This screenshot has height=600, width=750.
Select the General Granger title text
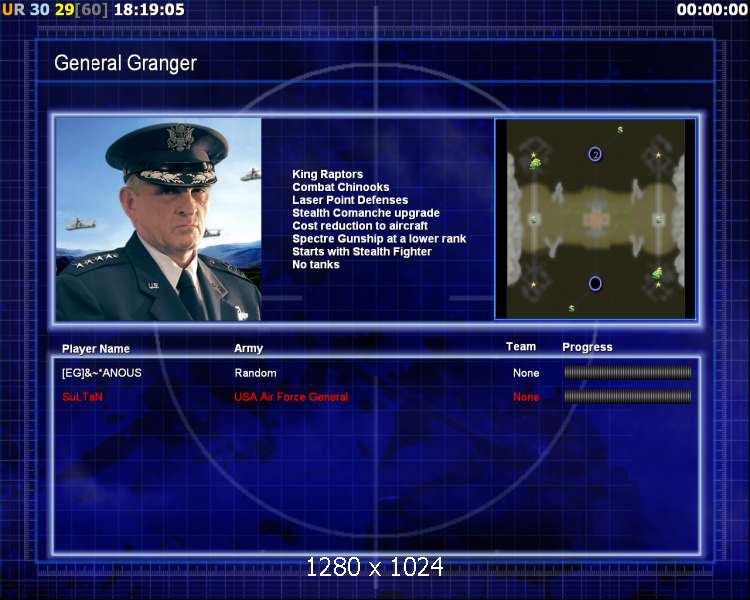(125, 63)
